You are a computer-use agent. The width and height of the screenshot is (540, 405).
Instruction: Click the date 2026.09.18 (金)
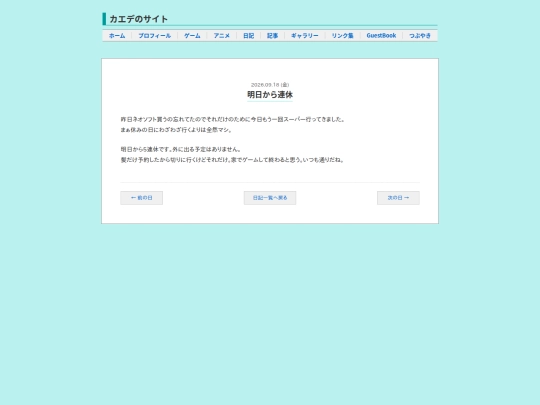pyautogui.click(x=270, y=85)
